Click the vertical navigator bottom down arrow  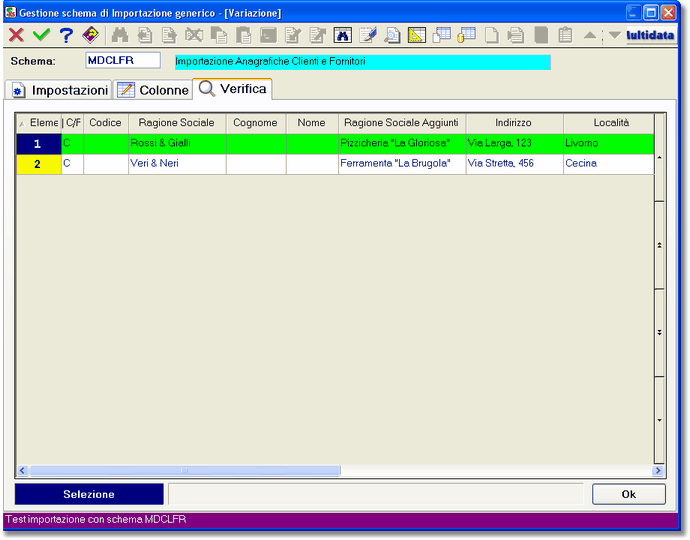pyautogui.click(x=659, y=420)
